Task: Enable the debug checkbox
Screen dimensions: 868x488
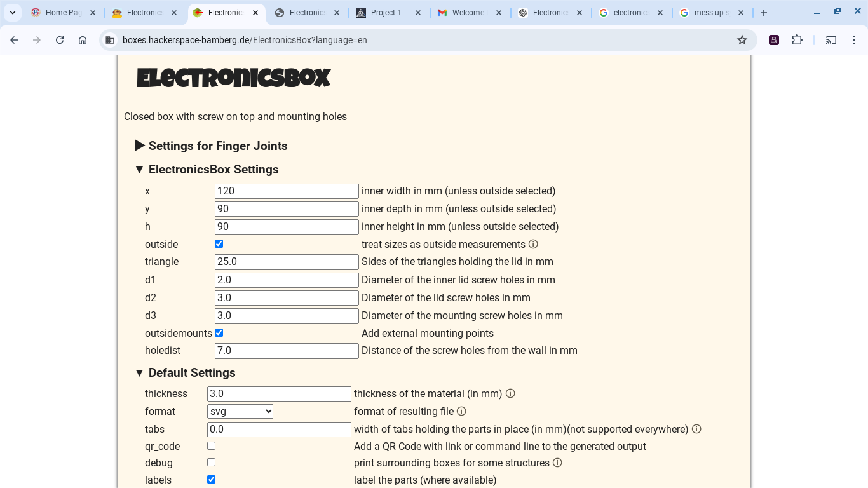Action: click(x=212, y=463)
